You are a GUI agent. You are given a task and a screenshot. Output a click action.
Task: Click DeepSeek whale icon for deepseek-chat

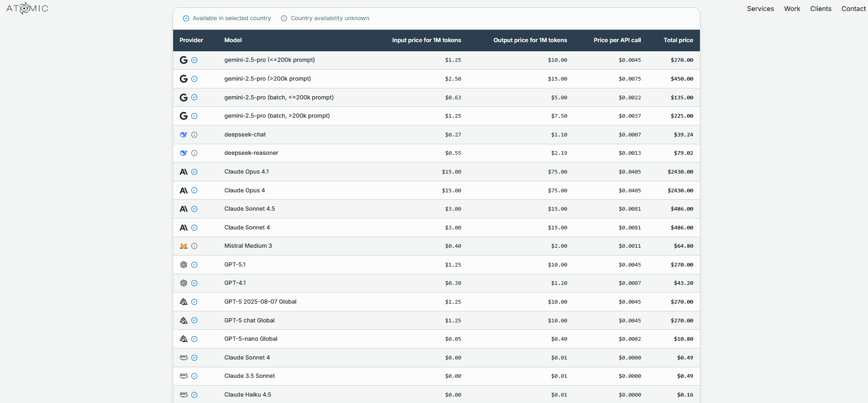(x=184, y=135)
